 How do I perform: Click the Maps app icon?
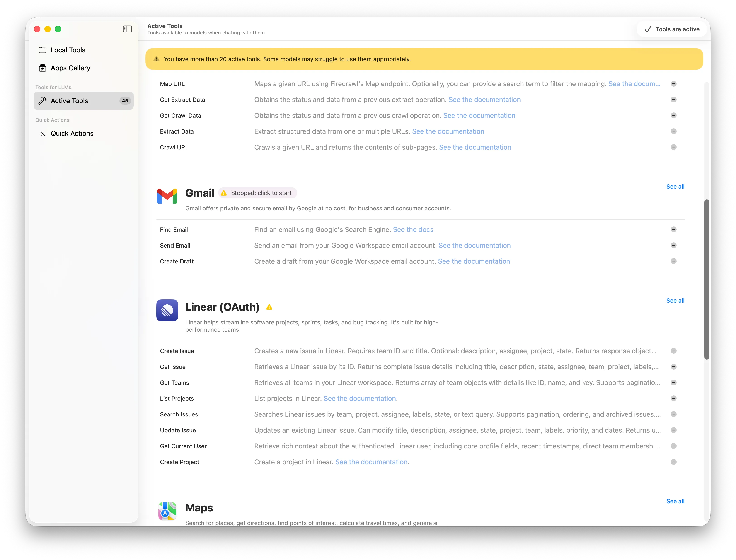tap(167, 511)
